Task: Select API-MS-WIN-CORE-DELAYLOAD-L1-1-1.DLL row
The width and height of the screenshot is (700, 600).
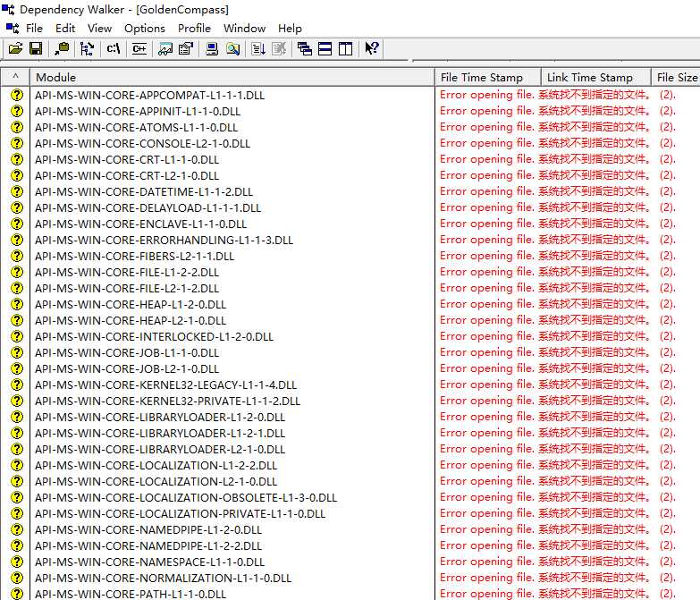Action: coord(350,207)
